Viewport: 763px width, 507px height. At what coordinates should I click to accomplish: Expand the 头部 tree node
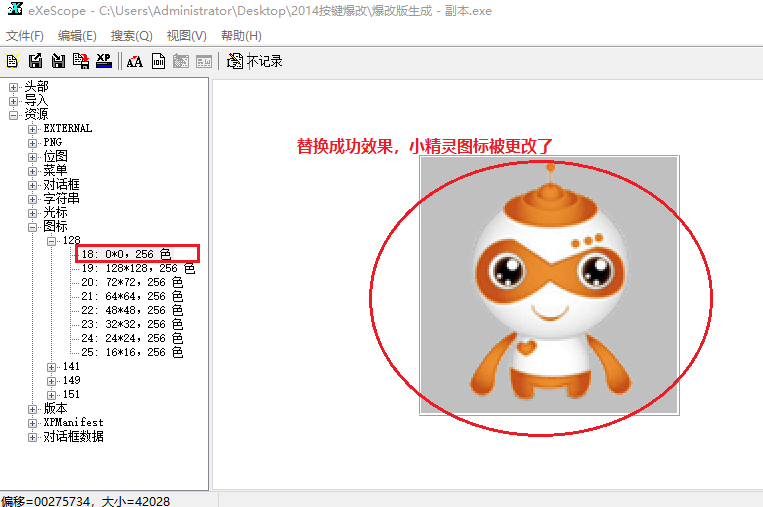tap(14, 87)
